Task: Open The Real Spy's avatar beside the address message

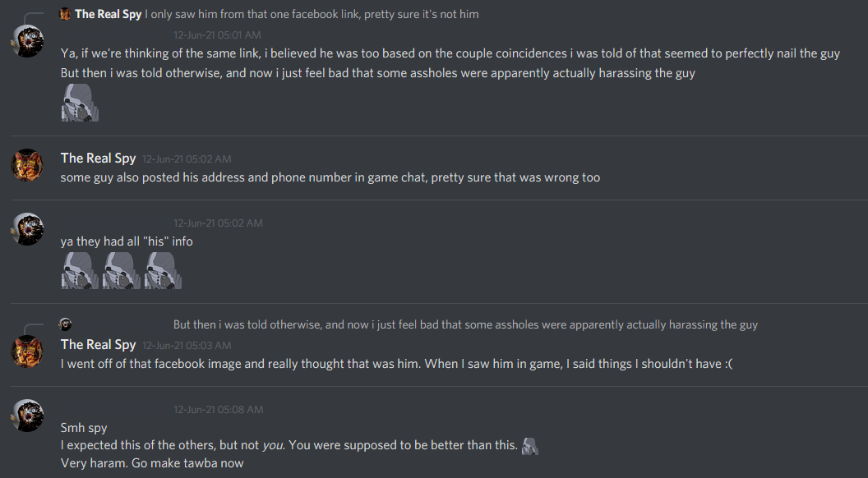Action: tap(27, 165)
